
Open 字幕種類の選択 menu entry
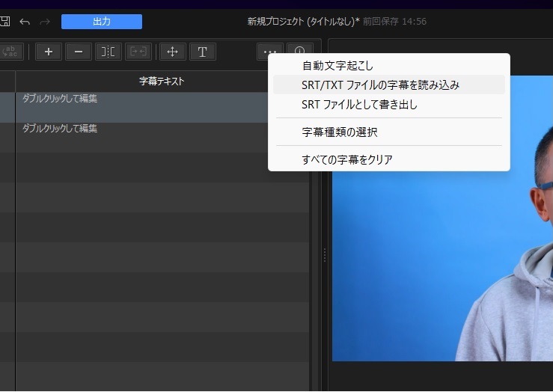389,132
